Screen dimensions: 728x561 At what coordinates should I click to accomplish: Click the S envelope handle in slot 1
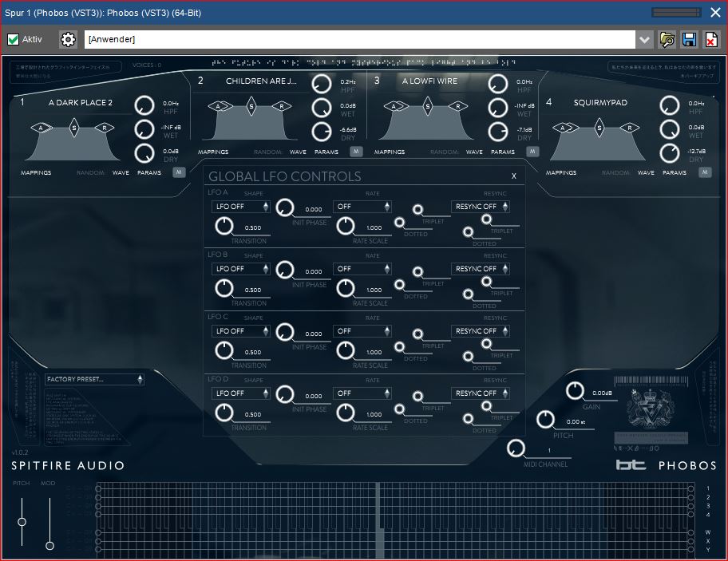[73, 128]
